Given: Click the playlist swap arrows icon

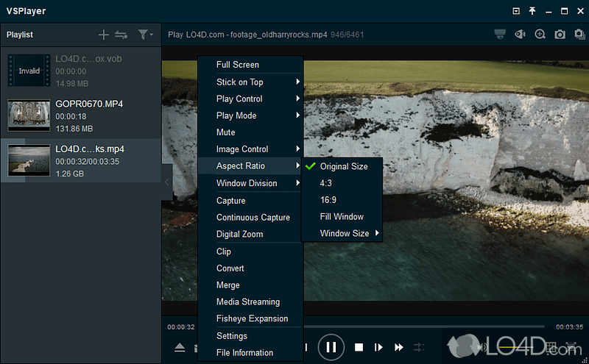Looking at the screenshot, I should click(121, 35).
